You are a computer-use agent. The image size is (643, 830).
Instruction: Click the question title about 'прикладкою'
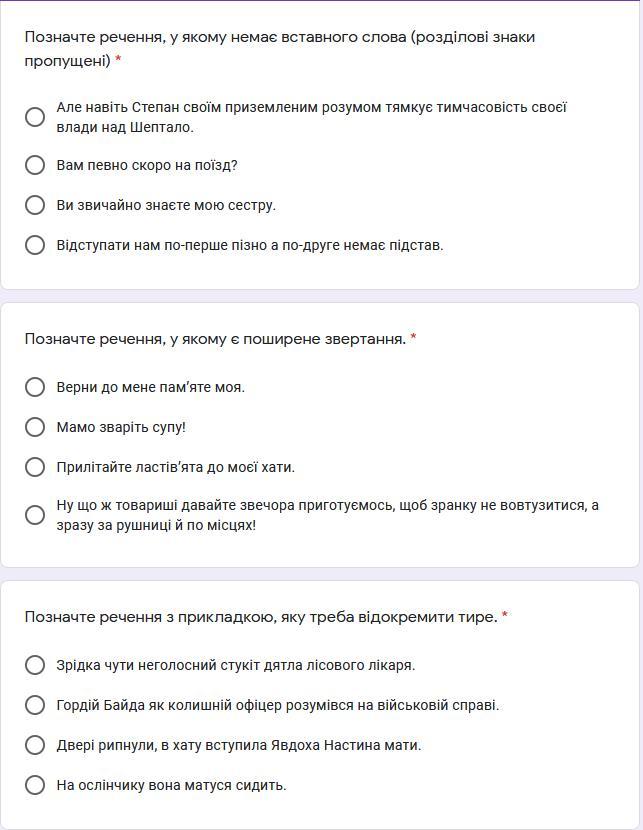(x=260, y=617)
